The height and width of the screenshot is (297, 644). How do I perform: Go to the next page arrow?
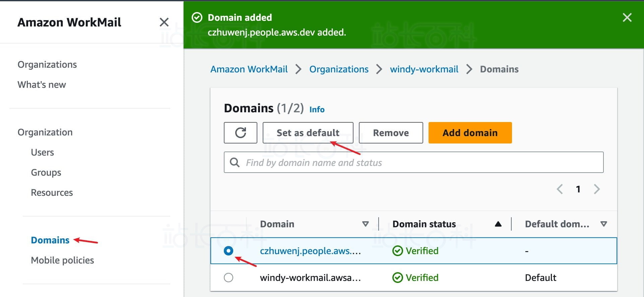[x=597, y=189]
